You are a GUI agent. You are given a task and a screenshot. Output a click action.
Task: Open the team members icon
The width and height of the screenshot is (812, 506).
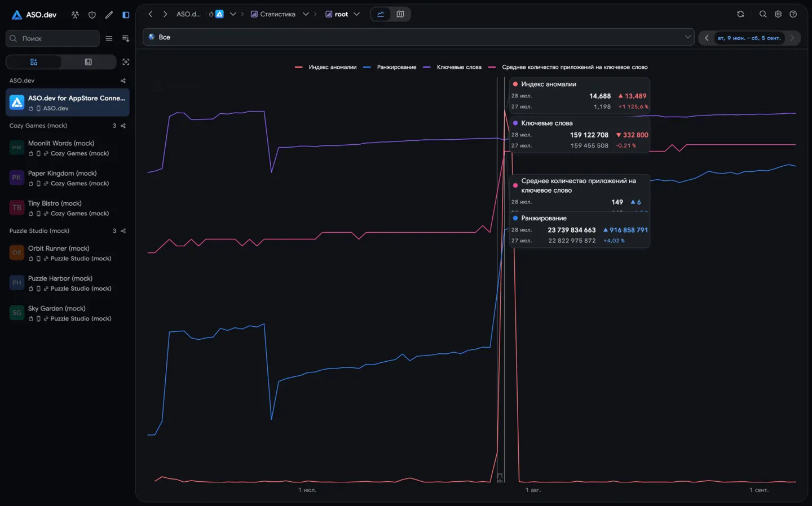pos(75,15)
